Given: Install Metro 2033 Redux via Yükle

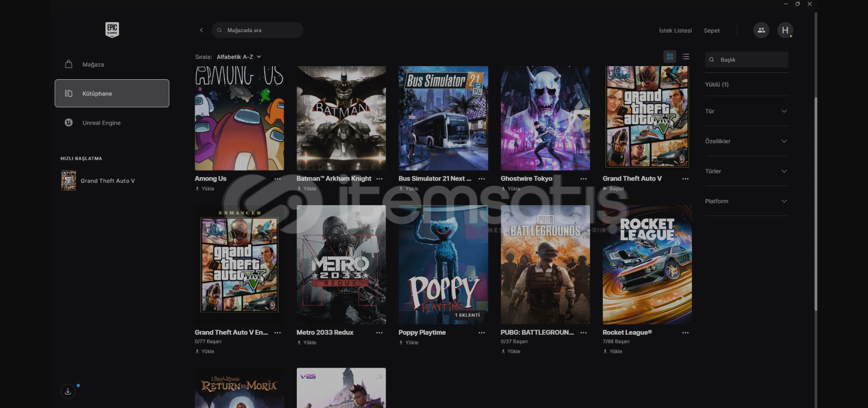Looking at the screenshot, I should click(x=306, y=343).
